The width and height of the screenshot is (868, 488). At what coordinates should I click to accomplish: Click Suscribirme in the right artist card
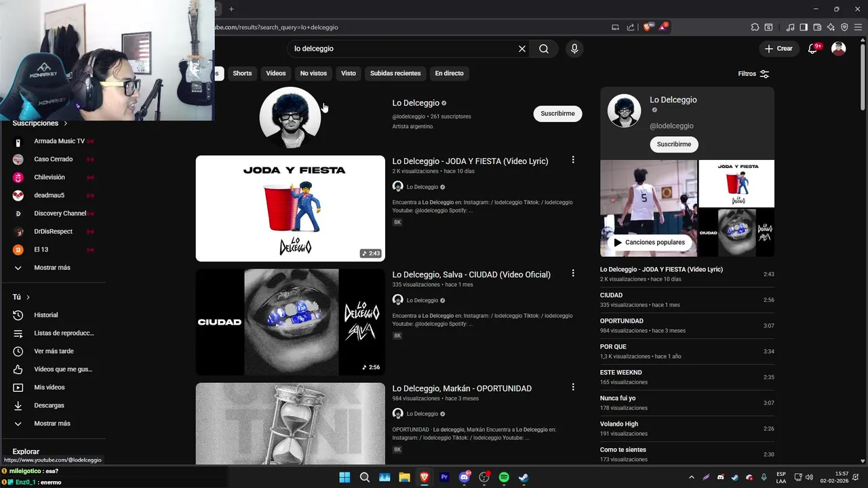pyautogui.click(x=674, y=144)
